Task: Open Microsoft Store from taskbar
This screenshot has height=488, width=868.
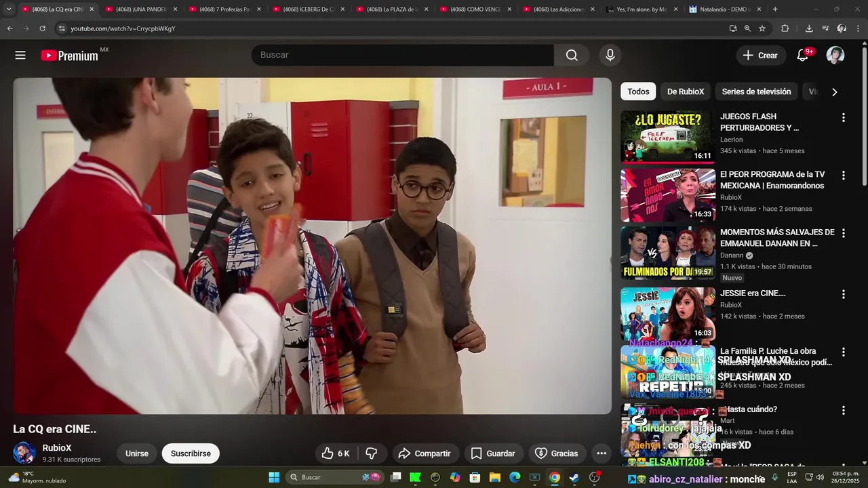Action: 475,477
